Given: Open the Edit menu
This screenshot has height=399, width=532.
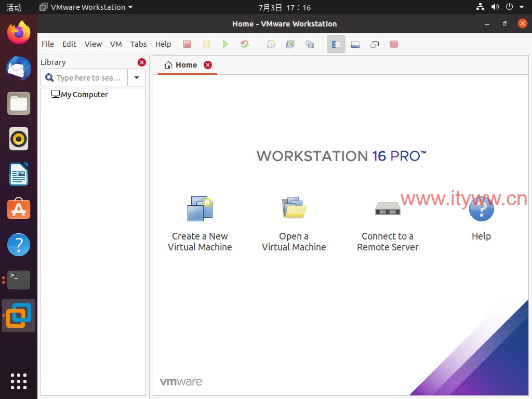Looking at the screenshot, I should (x=69, y=44).
